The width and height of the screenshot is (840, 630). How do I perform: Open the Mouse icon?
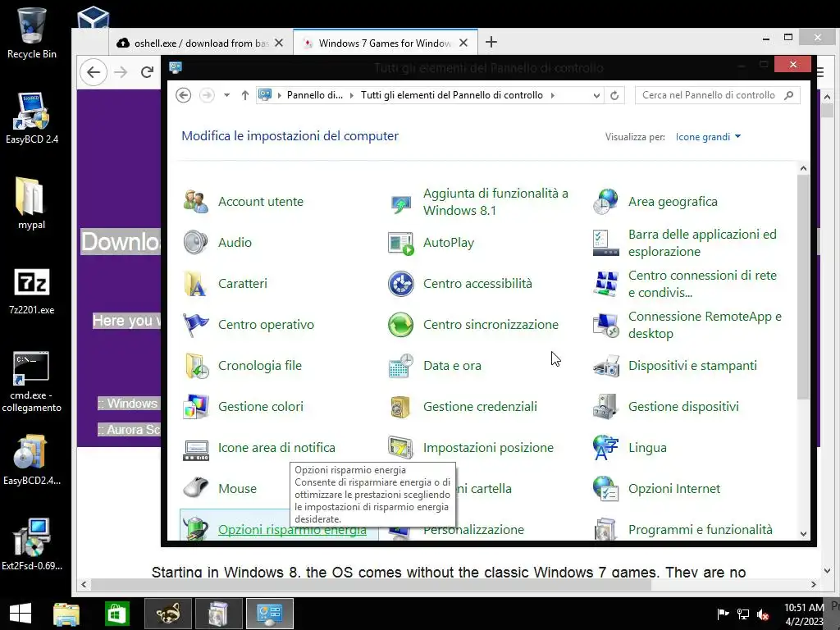(195, 489)
